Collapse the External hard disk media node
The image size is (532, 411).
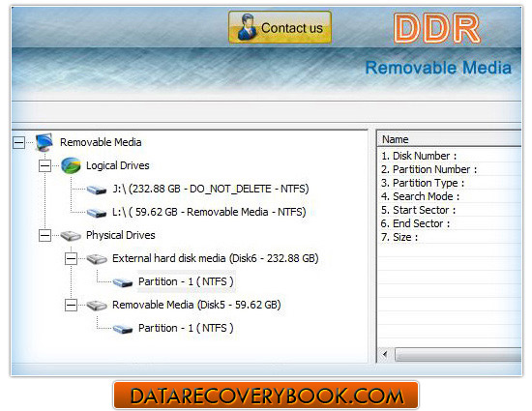[71, 259]
